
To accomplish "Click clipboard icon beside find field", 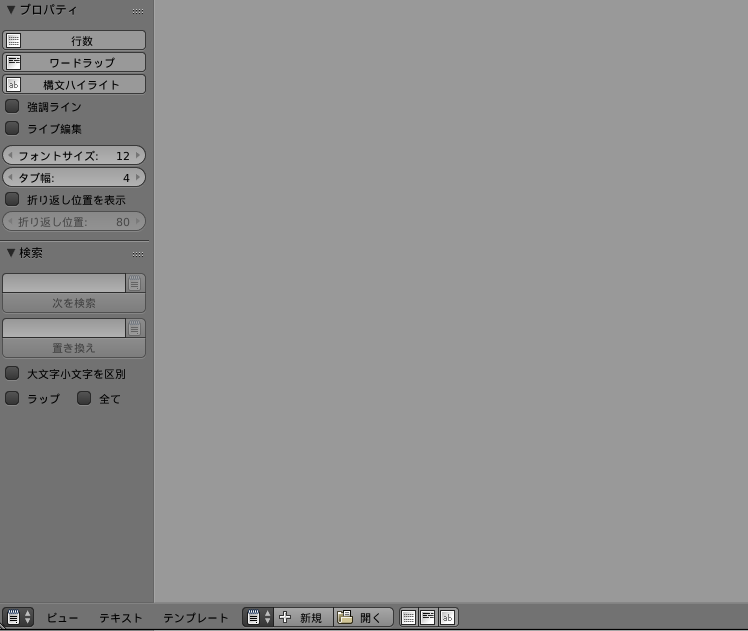I will coord(135,283).
